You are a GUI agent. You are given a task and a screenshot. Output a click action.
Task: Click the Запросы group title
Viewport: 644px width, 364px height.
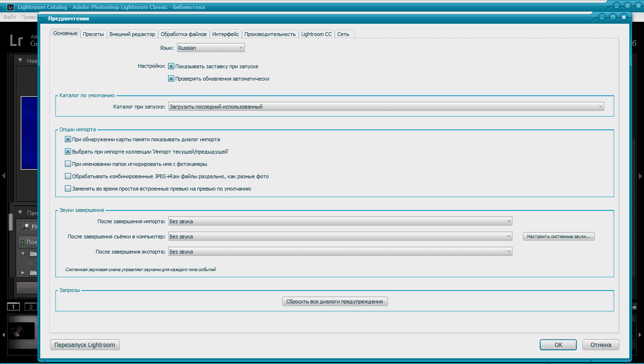70,290
